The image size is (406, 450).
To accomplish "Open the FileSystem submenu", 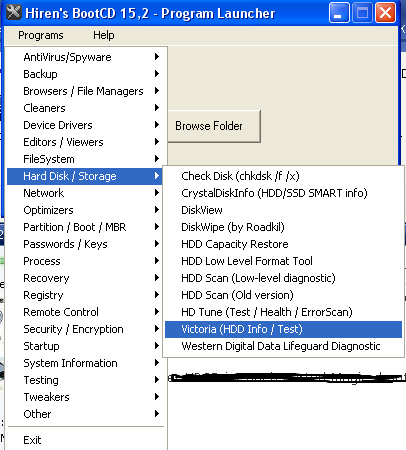I will 85,159.
